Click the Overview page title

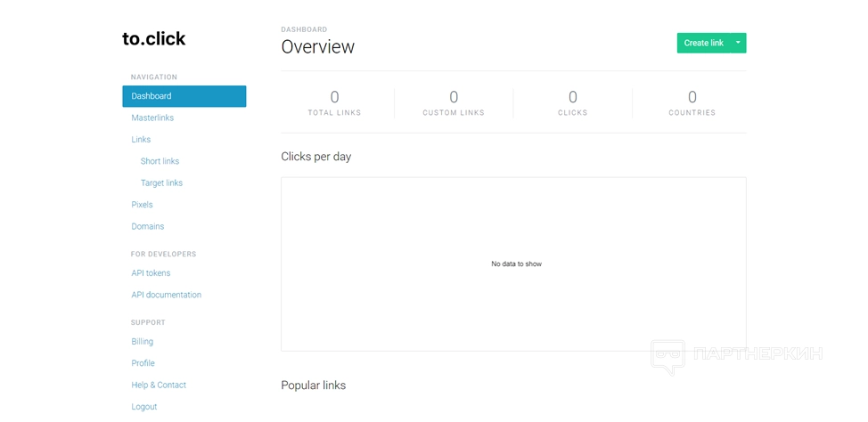click(x=318, y=46)
